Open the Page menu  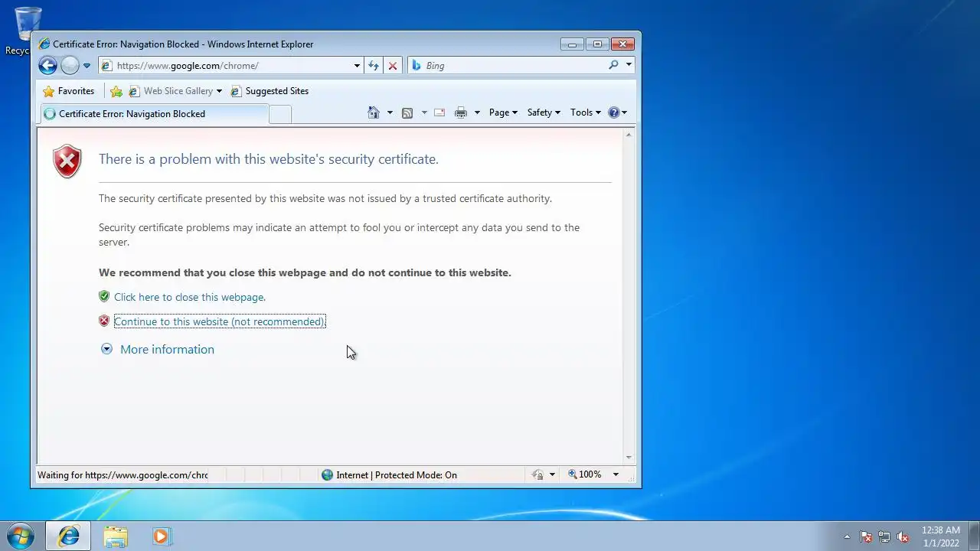tap(503, 112)
